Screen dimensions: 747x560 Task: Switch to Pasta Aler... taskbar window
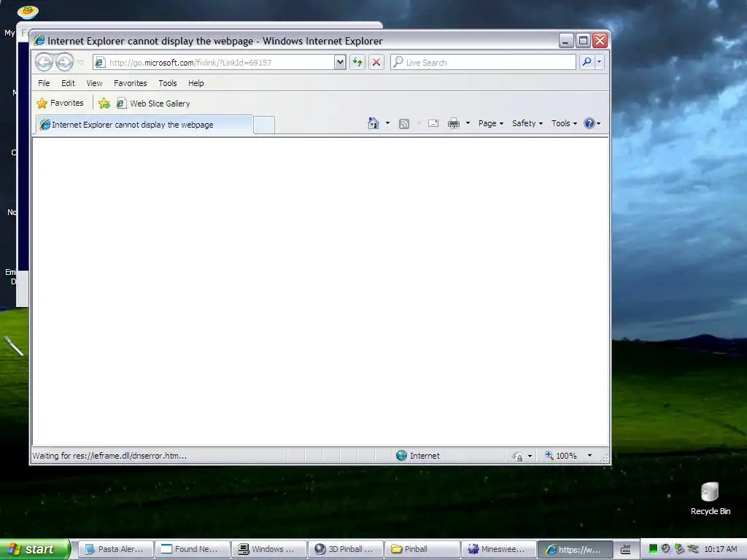pyautogui.click(x=115, y=549)
